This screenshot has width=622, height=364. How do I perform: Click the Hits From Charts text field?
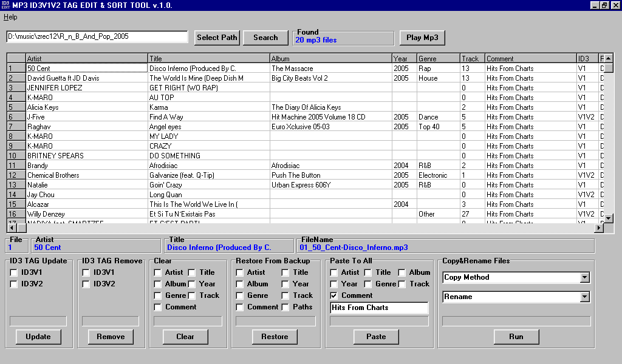(379, 308)
